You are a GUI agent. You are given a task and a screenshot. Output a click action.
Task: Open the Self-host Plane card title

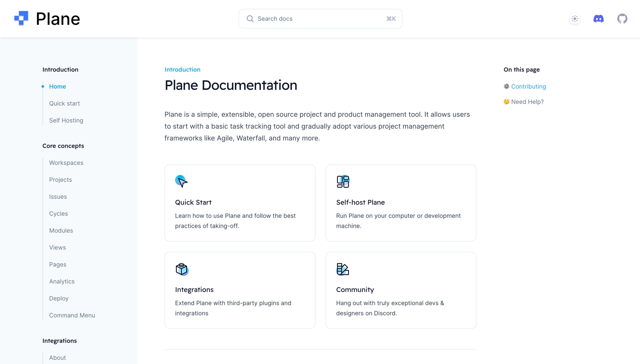pos(361,202)
